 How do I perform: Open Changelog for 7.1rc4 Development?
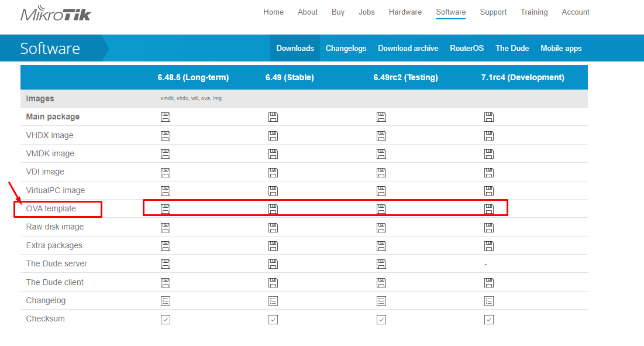pos(489,301)
